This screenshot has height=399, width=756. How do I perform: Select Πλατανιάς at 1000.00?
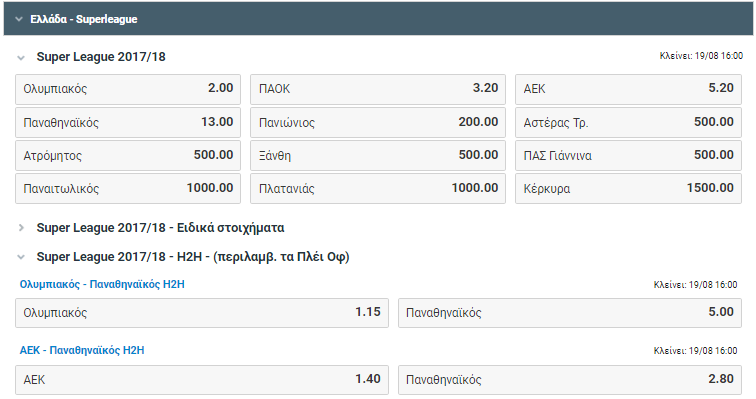378,188
